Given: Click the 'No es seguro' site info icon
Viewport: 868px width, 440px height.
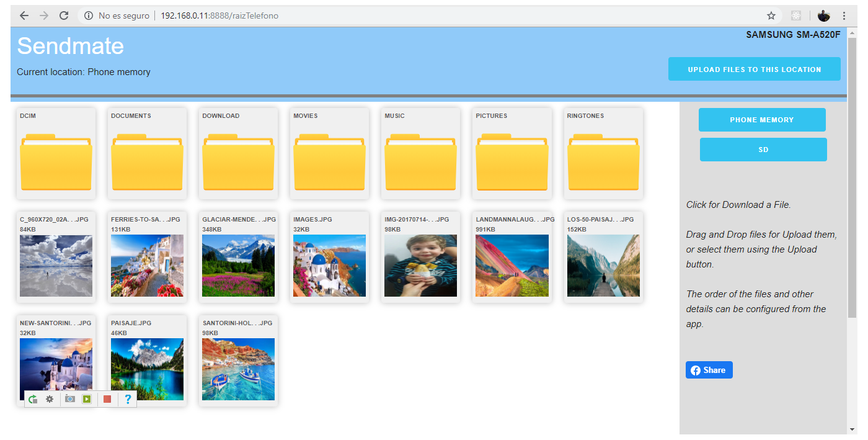Looking at the screenshot, I should [89, 16].
